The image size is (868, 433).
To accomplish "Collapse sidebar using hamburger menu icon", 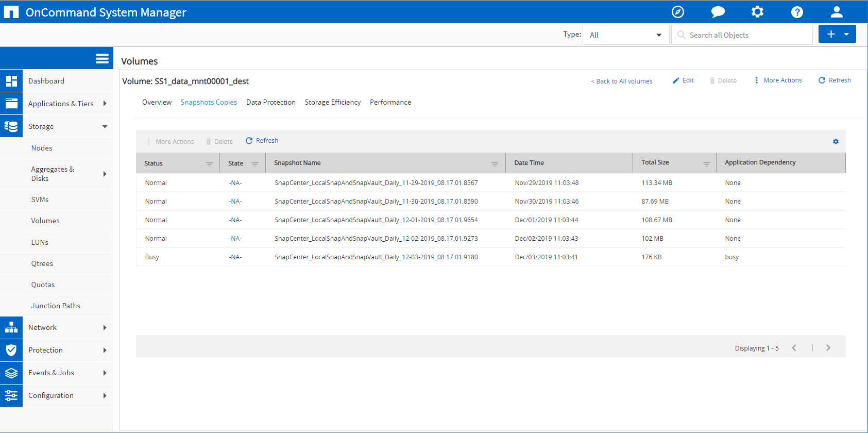I will tap(102, 58).
